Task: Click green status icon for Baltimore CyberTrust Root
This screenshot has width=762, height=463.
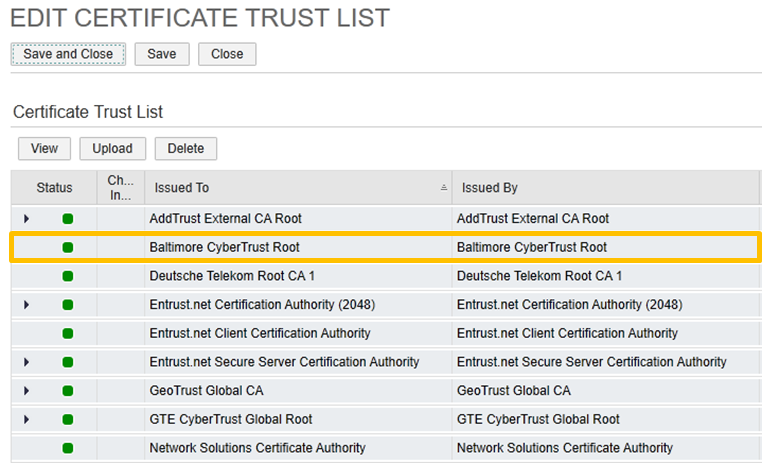Action: [x=68, y=247]
